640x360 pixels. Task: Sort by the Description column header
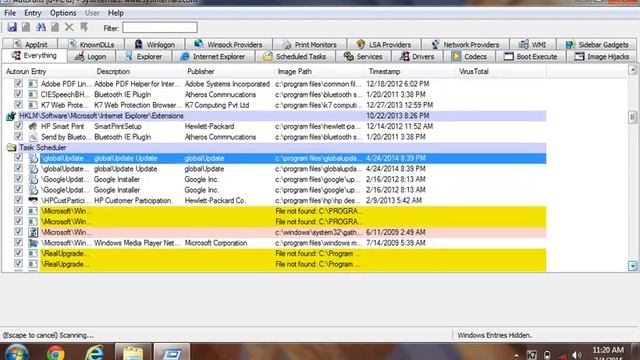coord(139,71)
